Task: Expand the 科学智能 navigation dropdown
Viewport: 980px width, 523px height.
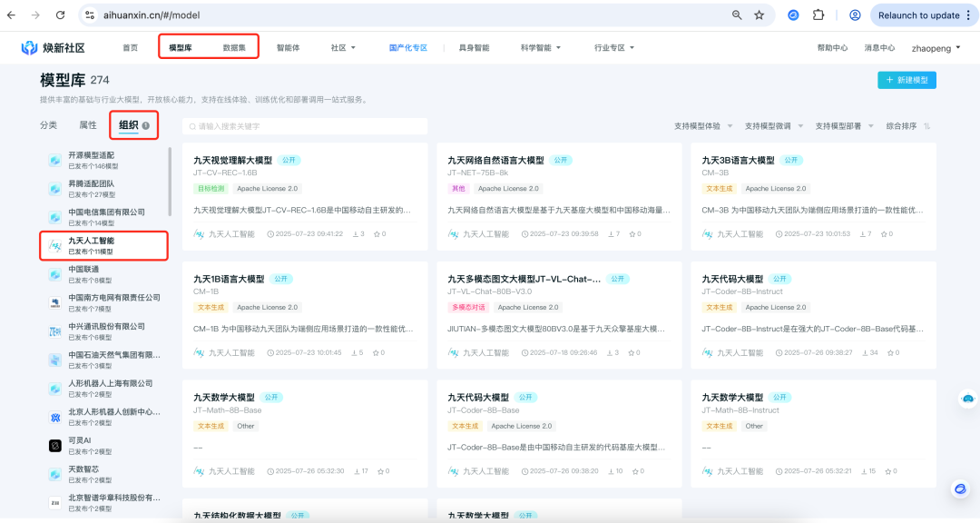Action: (541, 47)
